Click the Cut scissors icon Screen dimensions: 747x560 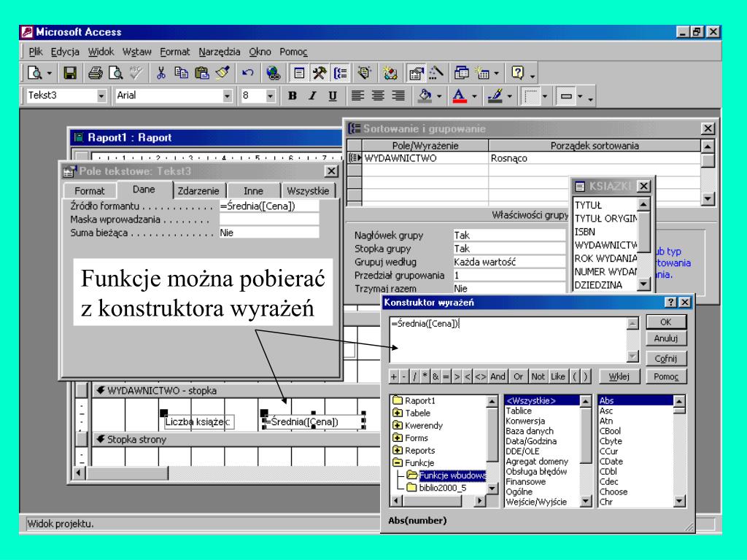click(161, 73)
